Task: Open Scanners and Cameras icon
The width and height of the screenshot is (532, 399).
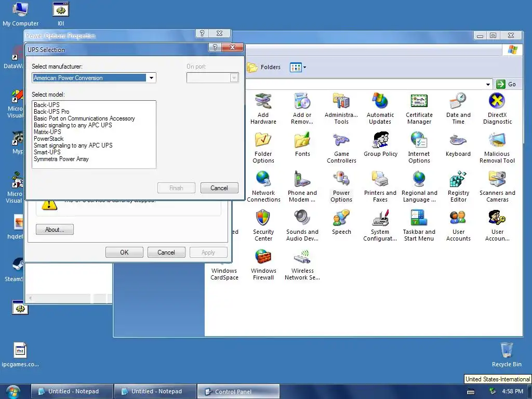Action: 497,187
